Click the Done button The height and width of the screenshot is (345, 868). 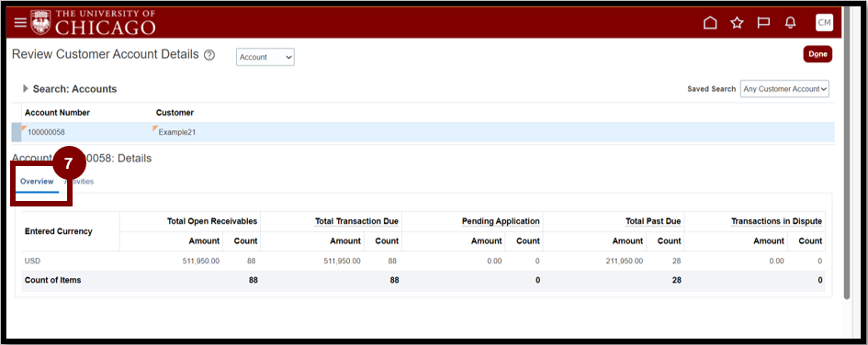[817, 54]
